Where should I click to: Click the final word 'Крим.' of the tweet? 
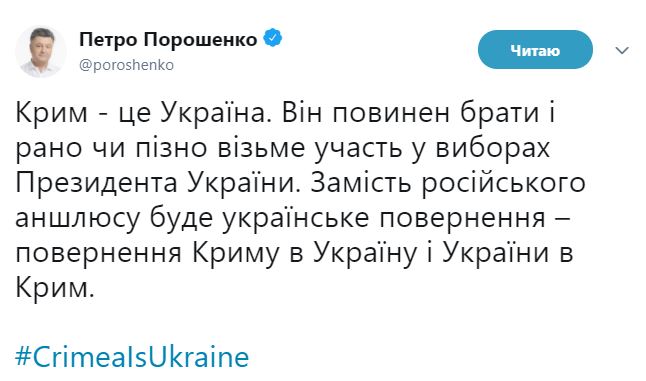click(x=55, y=287)
